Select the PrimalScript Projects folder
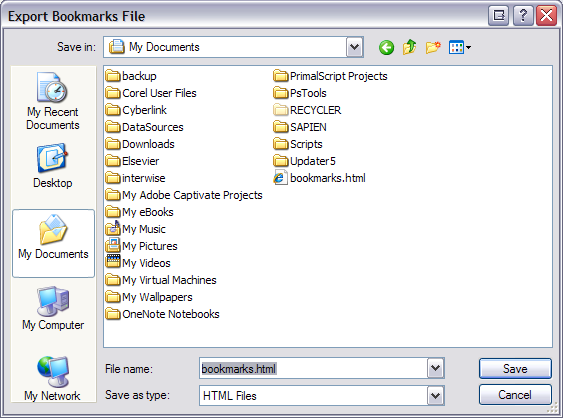Viewport: 563px width, 418px height. [330, 76]
